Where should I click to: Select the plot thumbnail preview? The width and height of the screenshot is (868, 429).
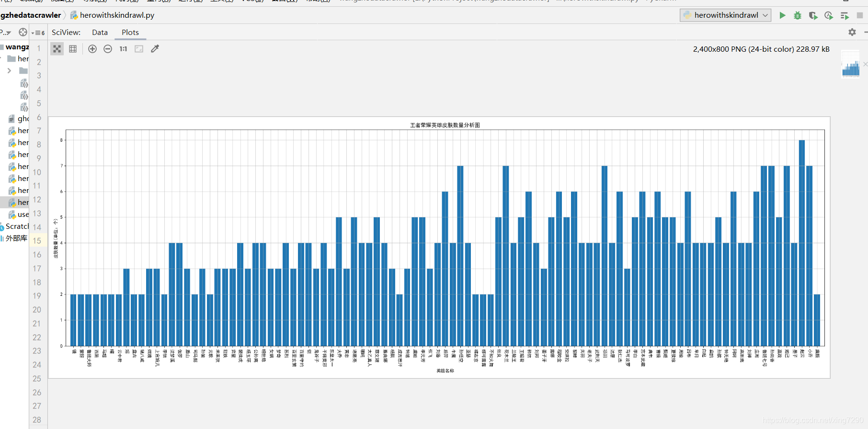tap(851, 64)
